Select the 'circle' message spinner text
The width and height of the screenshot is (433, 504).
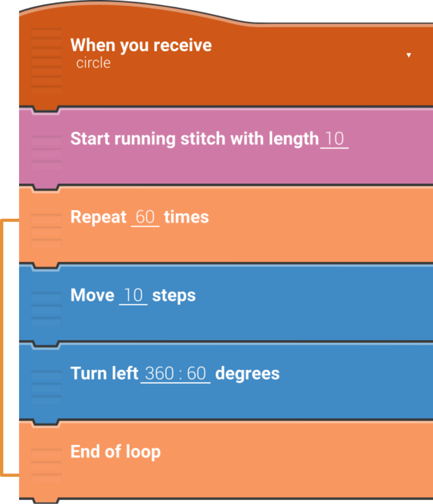[93, 63]
